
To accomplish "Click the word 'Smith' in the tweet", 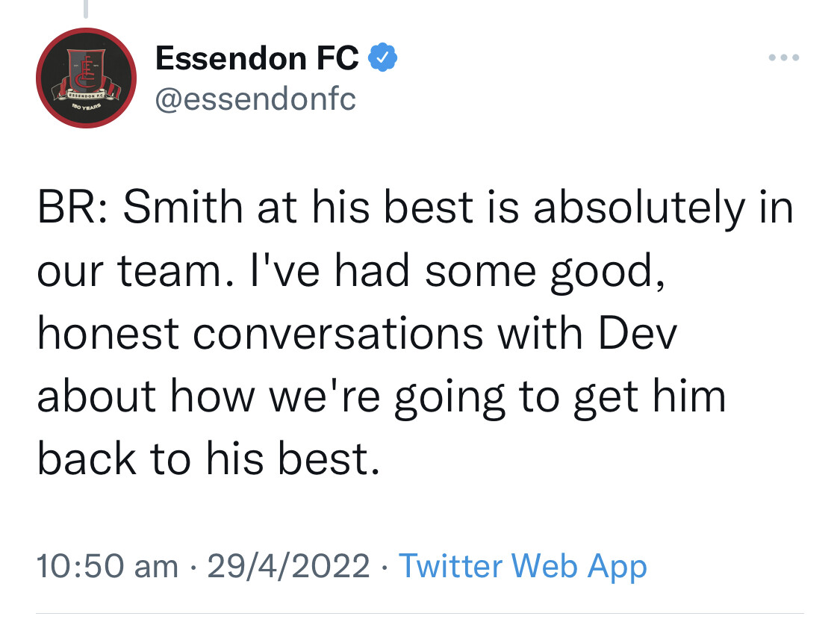I will point(183,208).
